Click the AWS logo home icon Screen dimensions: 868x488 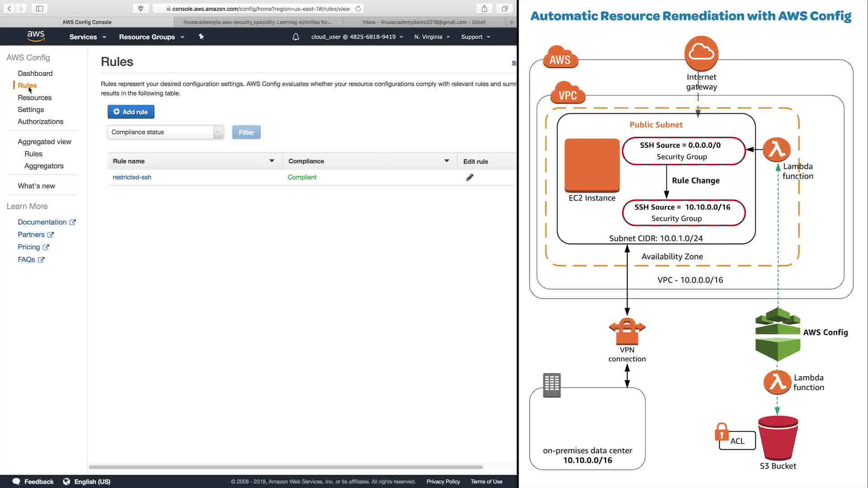[x=36, y=37]
